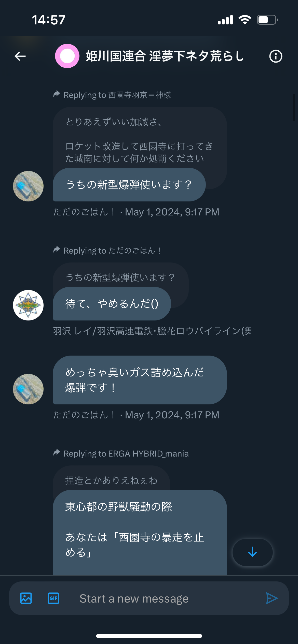Select the bubble めっちゃ臭いガス詰め込んだ爆弾です！

coord(140,380)
